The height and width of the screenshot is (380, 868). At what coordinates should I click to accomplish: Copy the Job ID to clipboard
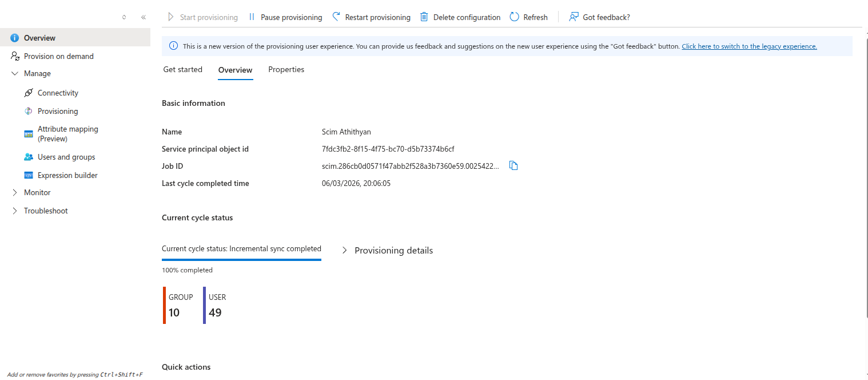[513, 166]
